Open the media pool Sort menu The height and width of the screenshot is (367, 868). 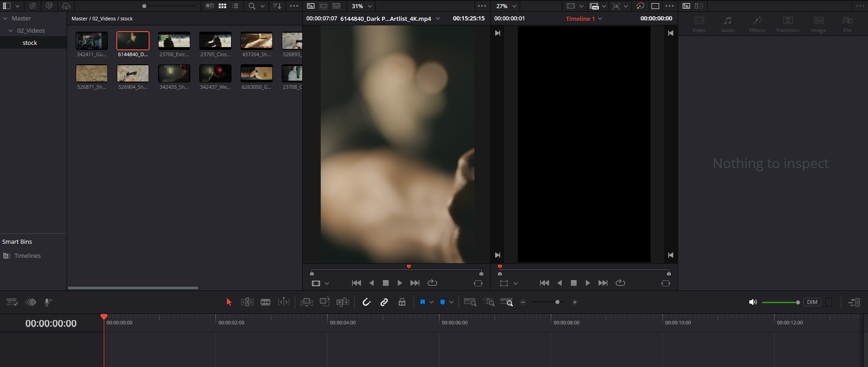[x=277, y=6]
